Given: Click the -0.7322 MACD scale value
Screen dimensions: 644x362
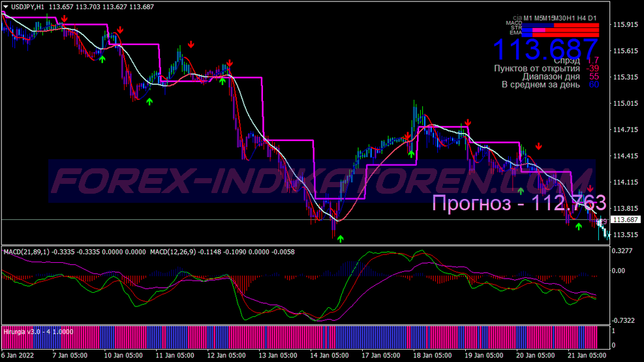Looking at the screenshot, I should coord(623,320).
